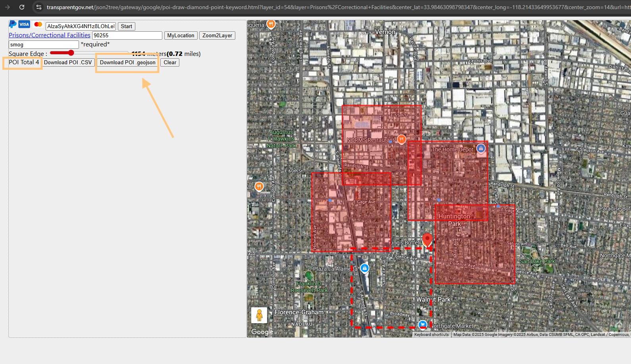The width and height of the screenshot is (631, 364).
Task: Click the MyLocation button
Action: tap(181, 35)
